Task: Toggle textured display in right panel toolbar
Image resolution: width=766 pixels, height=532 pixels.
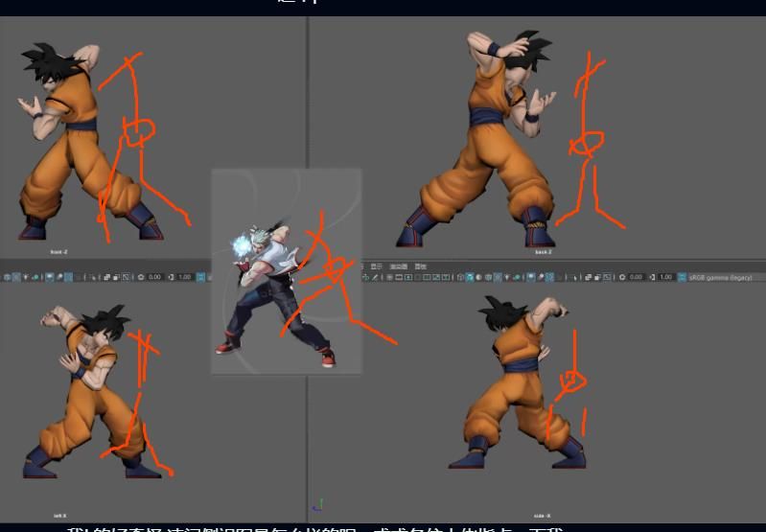Action: coord(498,277)
